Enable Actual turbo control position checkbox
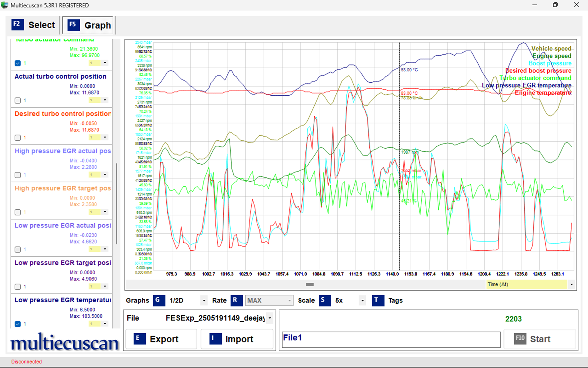 click(18, 100)
